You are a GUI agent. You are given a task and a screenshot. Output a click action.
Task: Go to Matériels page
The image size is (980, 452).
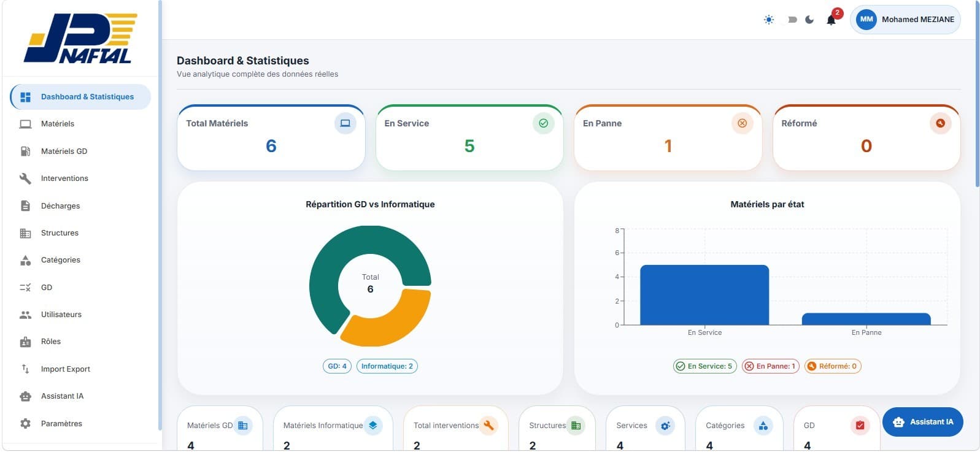coord(80,124)
